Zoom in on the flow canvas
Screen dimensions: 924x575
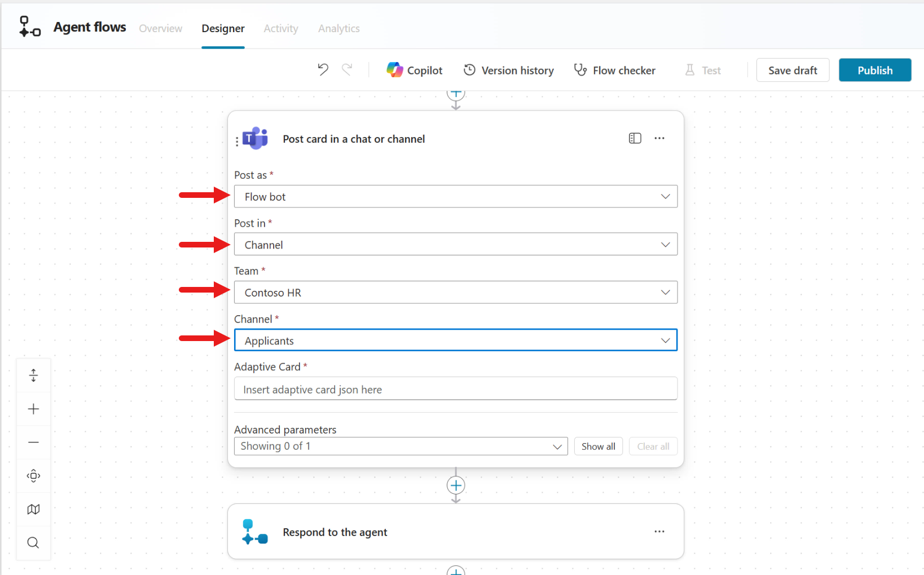(x=33, y=409)
